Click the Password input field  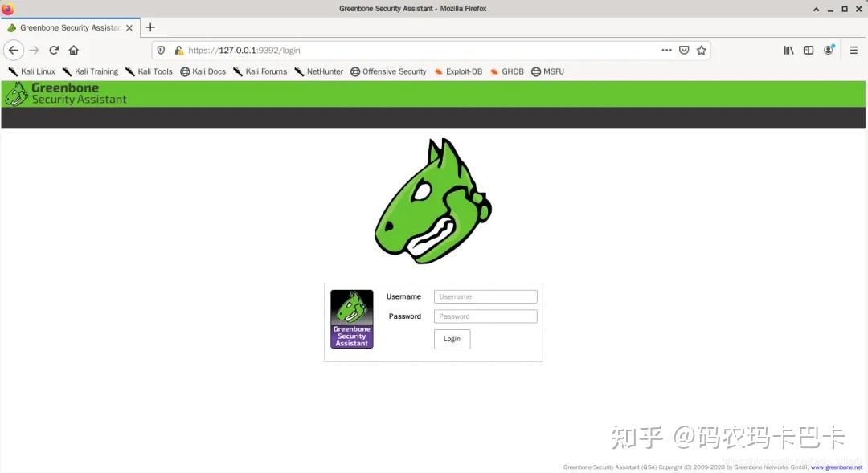point(485,316)
